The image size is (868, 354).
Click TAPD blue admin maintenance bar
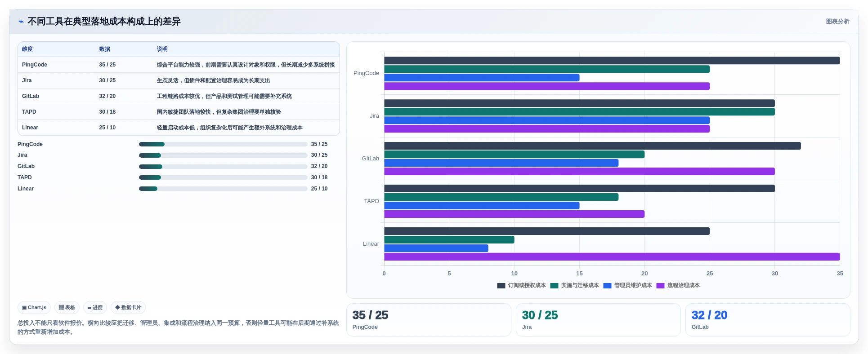coord(482,206)
